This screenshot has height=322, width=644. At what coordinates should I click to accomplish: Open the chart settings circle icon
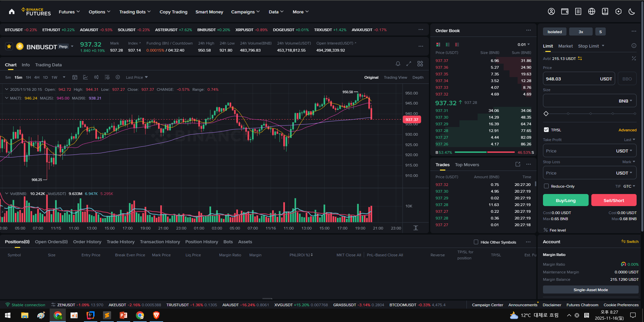click(x=118, y=77)
